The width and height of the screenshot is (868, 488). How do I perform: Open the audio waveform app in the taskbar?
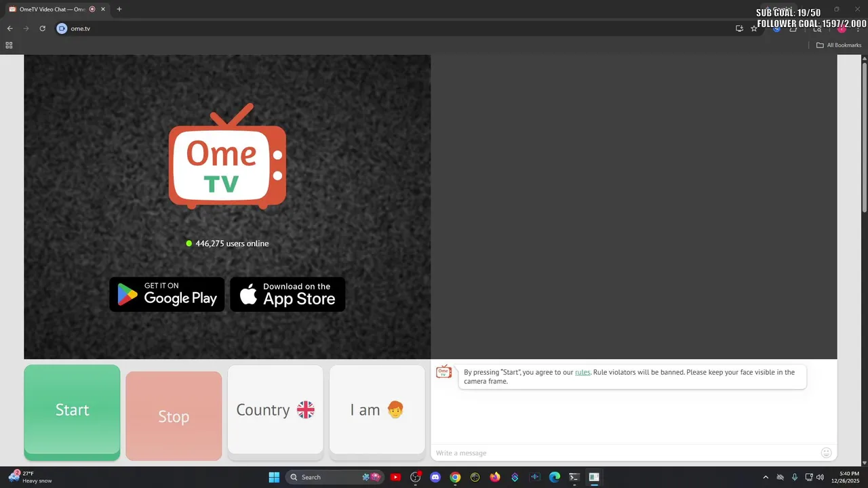pos(534,477)
